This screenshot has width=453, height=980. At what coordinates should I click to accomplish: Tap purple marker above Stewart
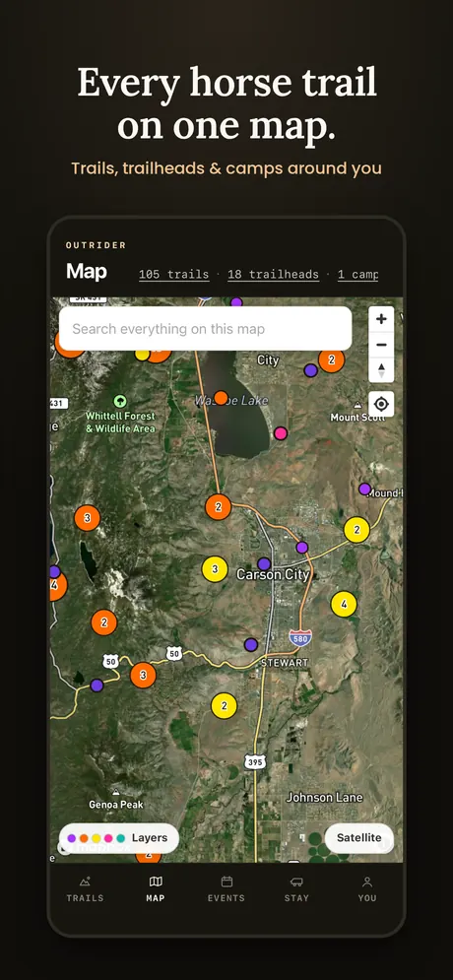251,644
